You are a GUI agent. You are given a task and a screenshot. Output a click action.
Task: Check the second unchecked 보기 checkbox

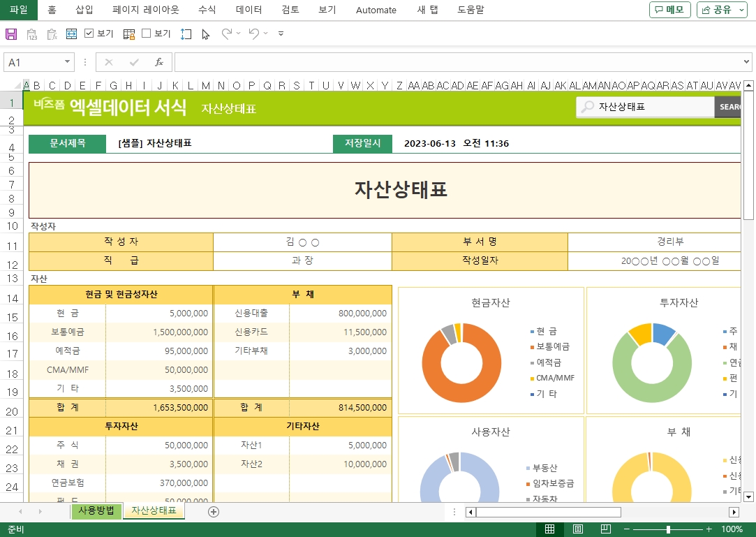click(x=146, y=34)
